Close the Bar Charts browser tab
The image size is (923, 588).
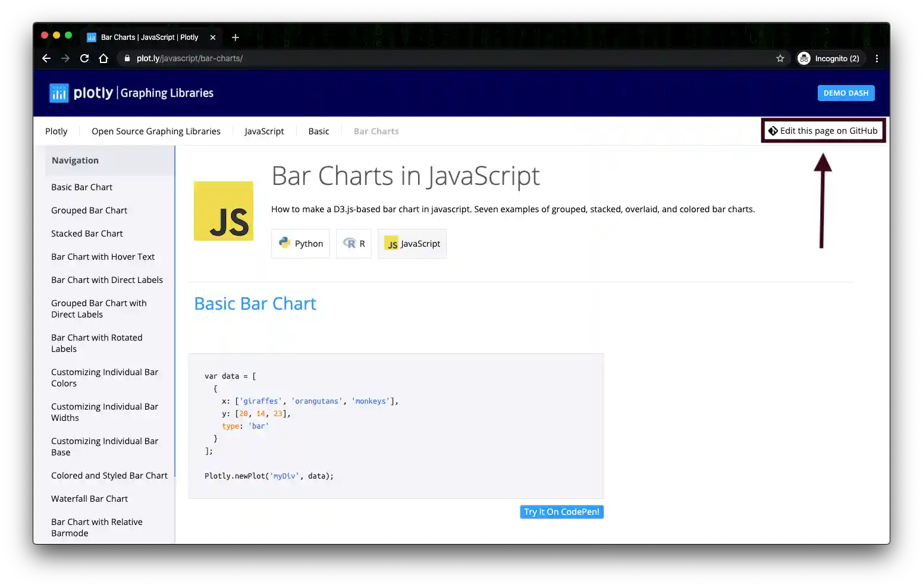coord(213,37)
